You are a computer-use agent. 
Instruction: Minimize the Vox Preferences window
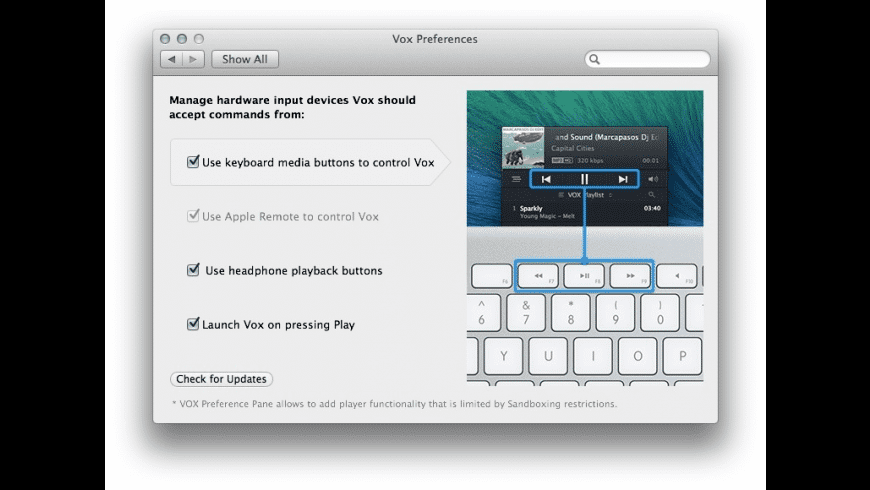181,39
